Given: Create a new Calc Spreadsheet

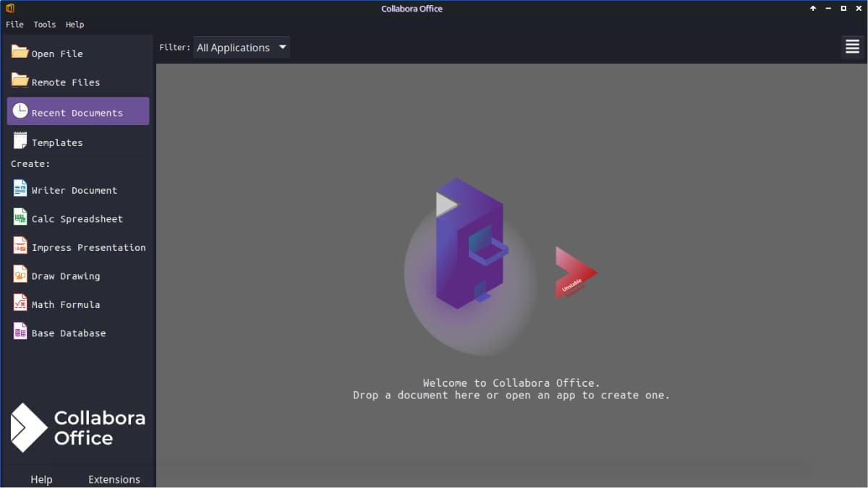Looking at the screenshot, I should pos(78,218).
